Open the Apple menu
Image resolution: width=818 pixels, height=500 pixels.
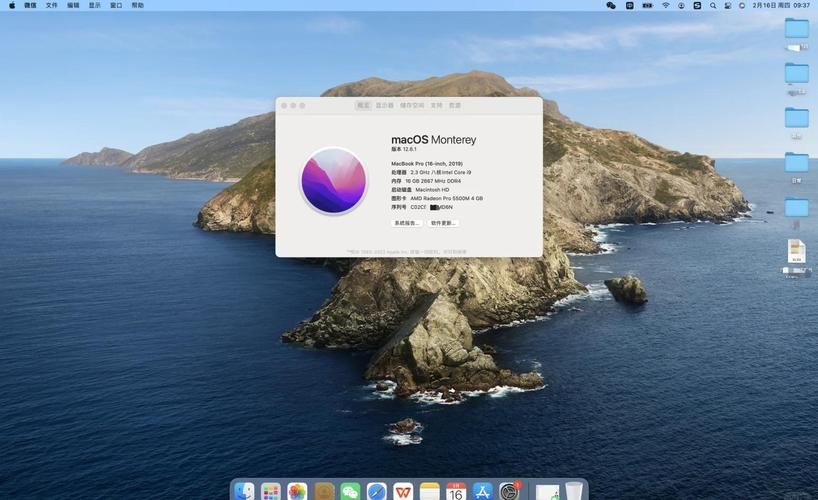(x=11, y=5)
